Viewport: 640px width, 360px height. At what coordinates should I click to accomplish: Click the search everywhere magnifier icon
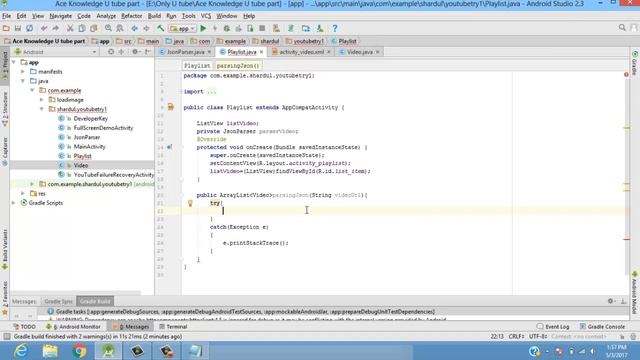coord(622,27)
